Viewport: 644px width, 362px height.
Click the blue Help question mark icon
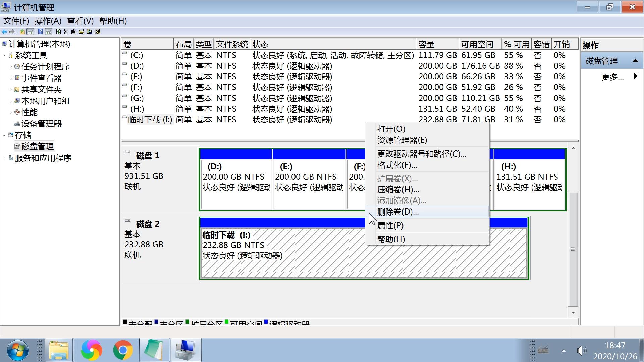click(40, 32)
